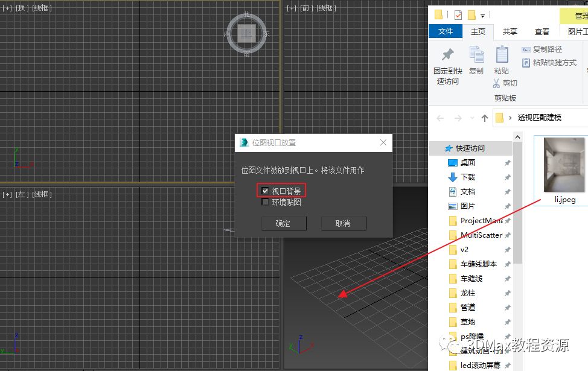Open 图片 in the navigation pane
This screenshot has width=588, height=371.
click(x=468, y=206)
